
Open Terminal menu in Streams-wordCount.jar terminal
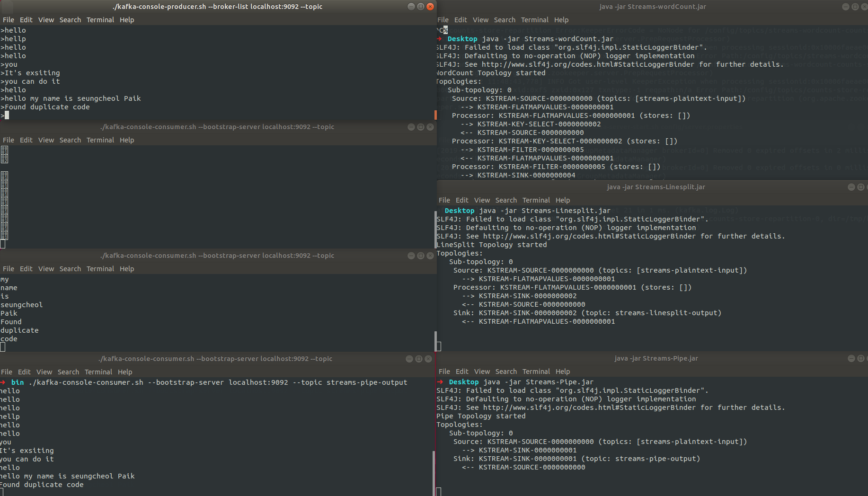pyautogui.click(x=535, y=20)
